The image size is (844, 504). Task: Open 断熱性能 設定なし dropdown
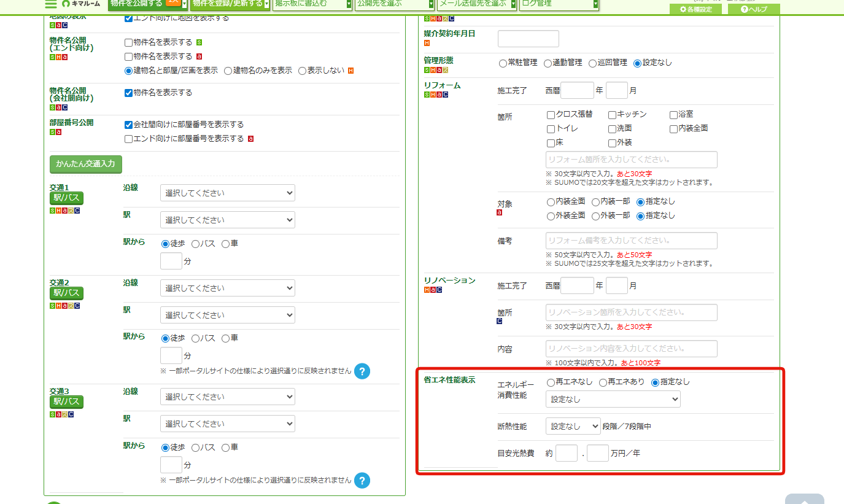point(573,426)
